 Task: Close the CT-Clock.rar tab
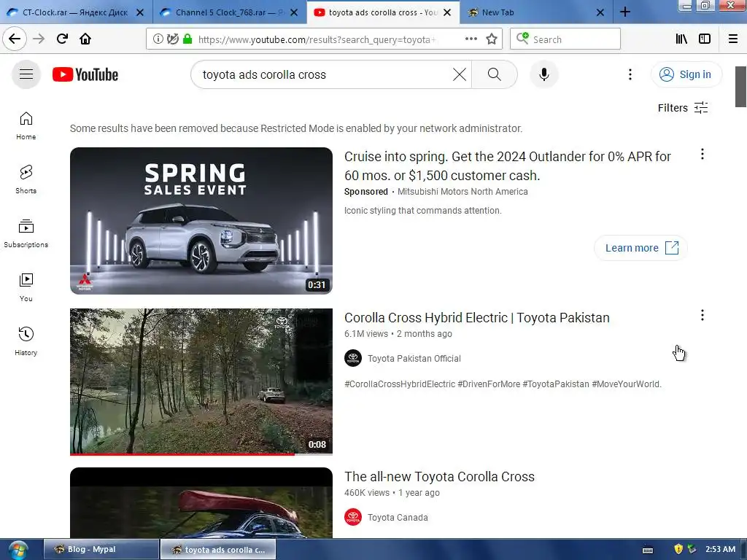[140, 12]
